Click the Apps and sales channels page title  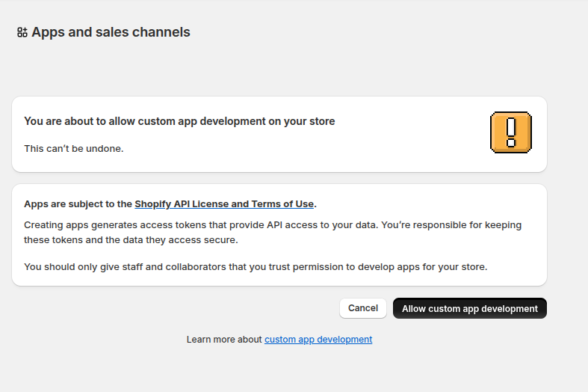pos(111,32)
